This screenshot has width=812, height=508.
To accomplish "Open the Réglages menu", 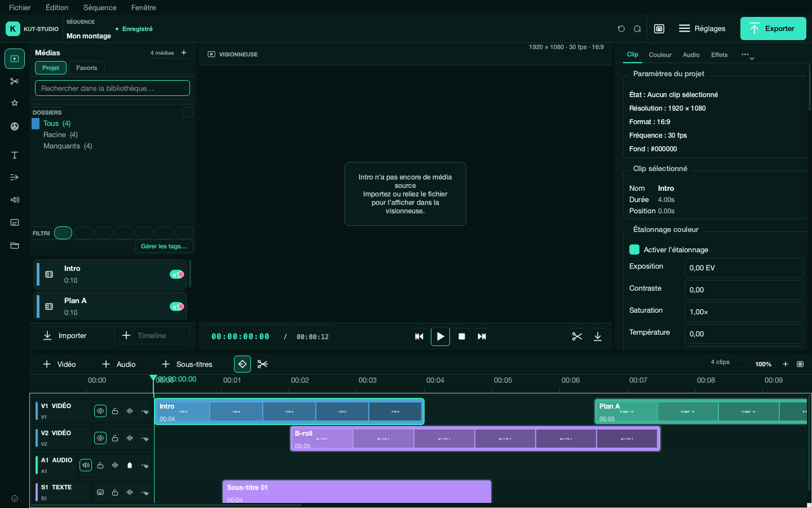I will (x=702, y=29).
